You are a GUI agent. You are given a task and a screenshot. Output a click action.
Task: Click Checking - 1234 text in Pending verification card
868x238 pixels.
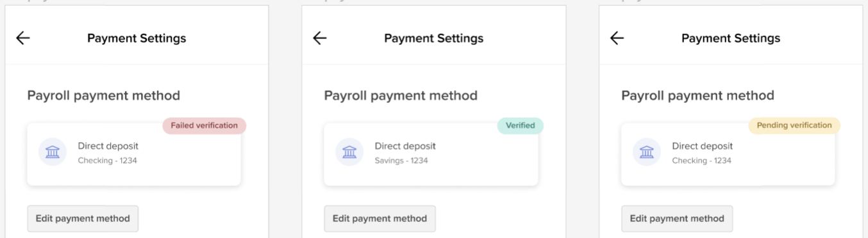pyautogui.click(x=701, y=161)
